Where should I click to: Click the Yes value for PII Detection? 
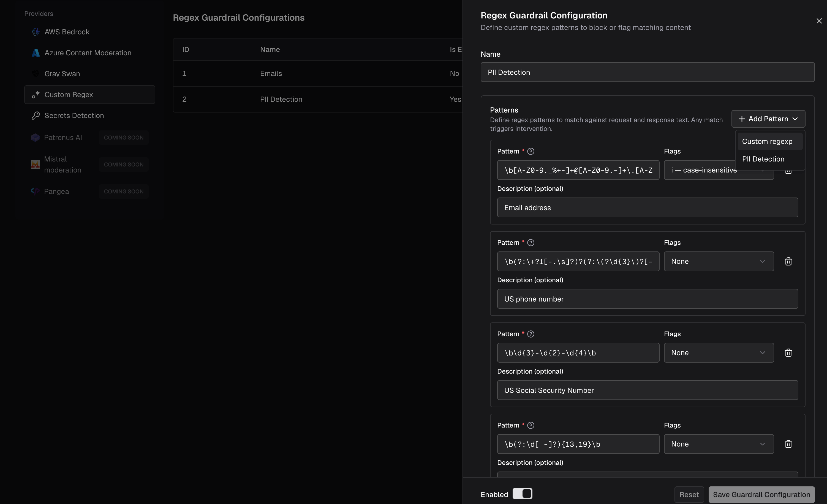point(455,99)
